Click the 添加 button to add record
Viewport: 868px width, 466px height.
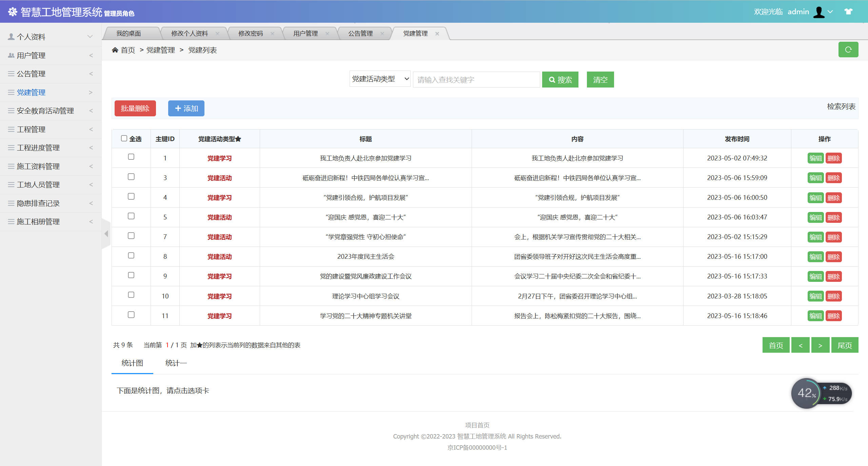tap(186, 108)
